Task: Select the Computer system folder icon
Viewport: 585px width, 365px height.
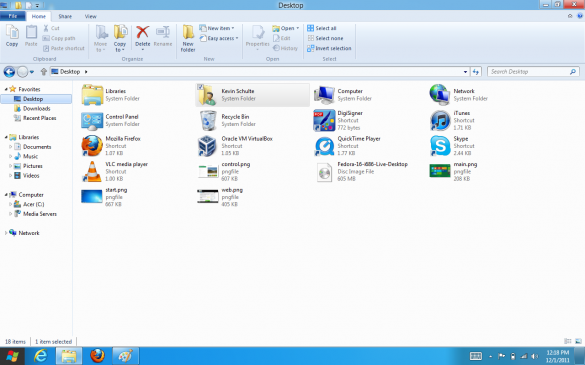Action: coord(324,95)
